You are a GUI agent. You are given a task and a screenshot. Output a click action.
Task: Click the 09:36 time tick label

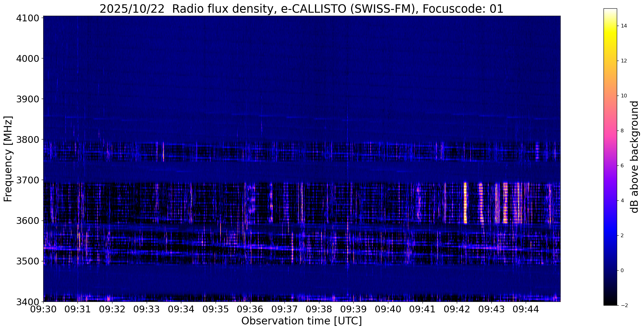coord(250,309)
